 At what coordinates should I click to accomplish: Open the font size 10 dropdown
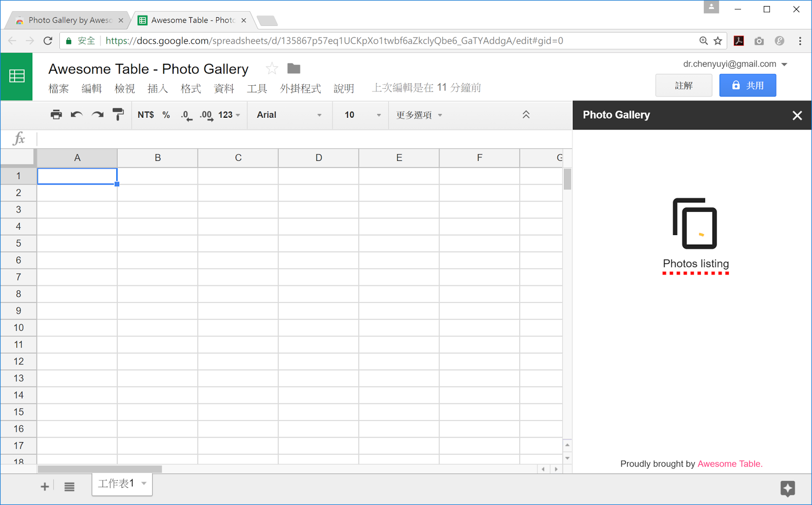pyautogui.click(x=362, y=115)
